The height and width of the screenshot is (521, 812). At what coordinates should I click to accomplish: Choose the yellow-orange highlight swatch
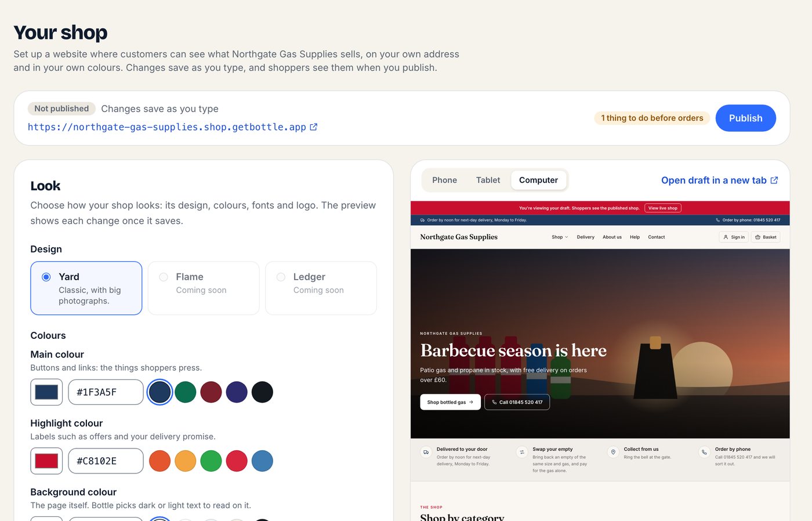point(186,461)
